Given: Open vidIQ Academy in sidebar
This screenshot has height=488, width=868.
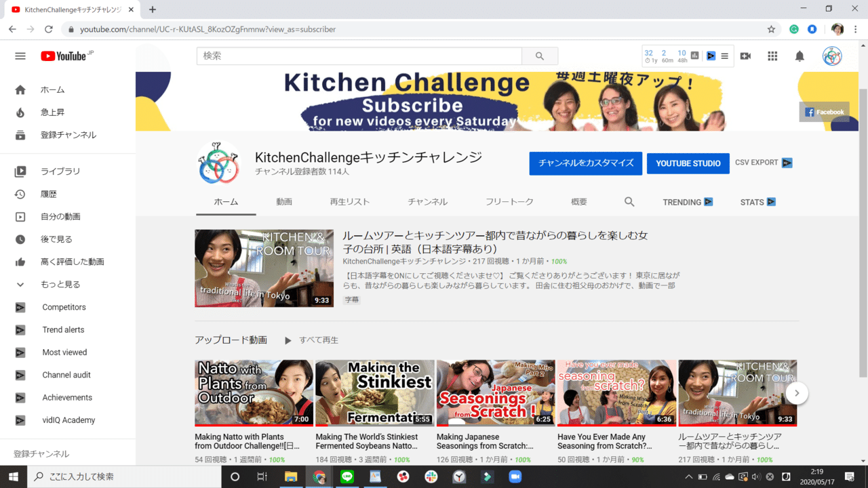Looking at the screenshot, I should click(68, 420).
